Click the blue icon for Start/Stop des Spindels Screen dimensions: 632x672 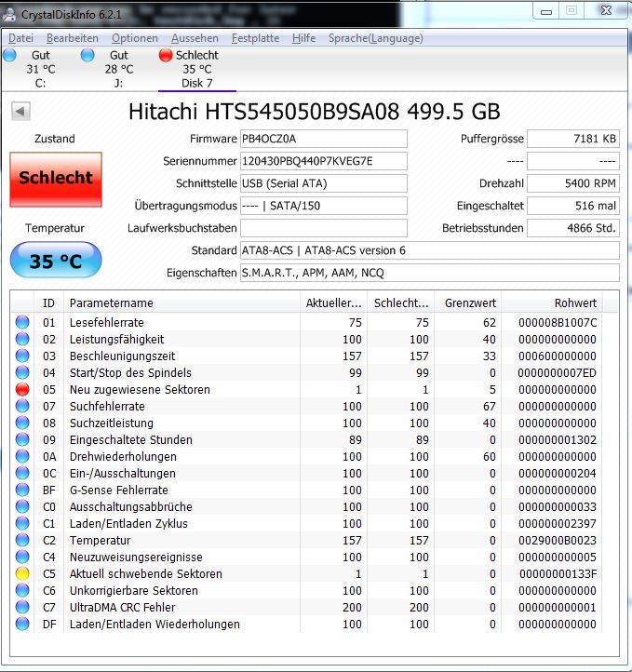tap(22, 372)
